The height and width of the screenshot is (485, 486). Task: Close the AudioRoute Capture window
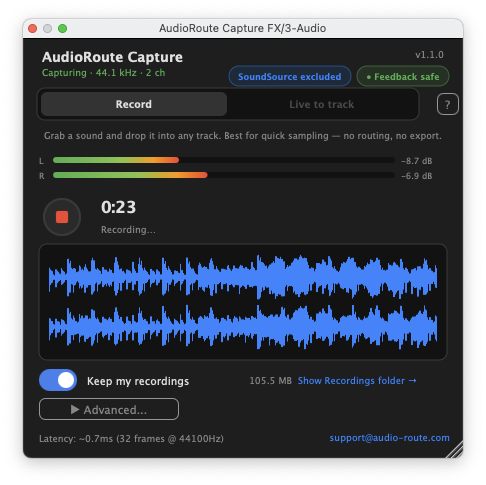33,28
